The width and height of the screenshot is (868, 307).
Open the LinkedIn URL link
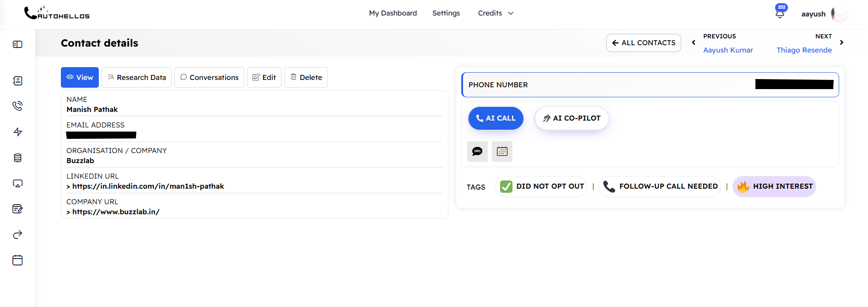coord(148,186)
